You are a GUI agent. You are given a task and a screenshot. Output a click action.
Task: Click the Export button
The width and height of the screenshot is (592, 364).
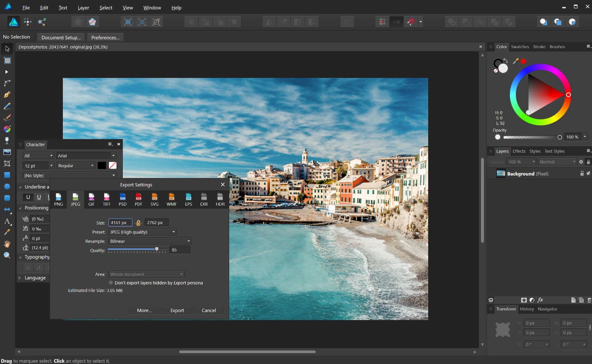177,310
